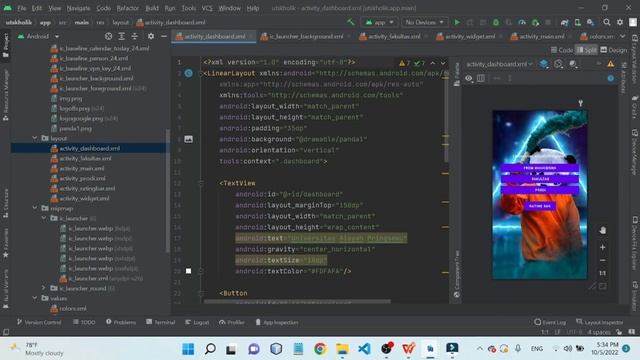This screenshot has width=640, height=360.
Task: Collapse the layout folder
Action: coord(35,138)
